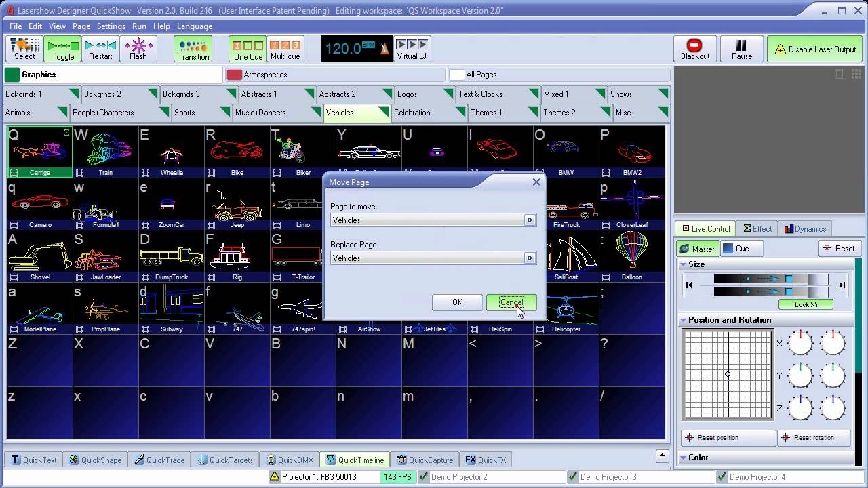Click OK in Move Page dialog

[457, 302]
